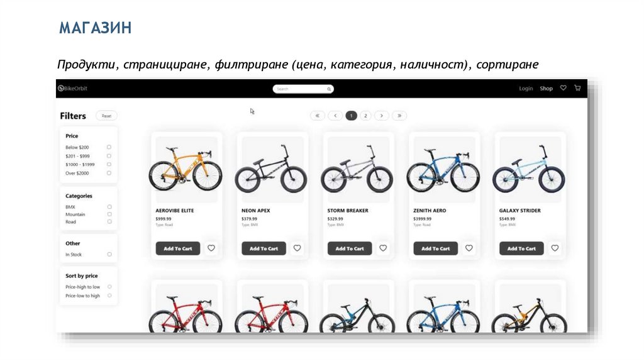
Task: Check the Below $200 price filter
Action: (109, 147)
